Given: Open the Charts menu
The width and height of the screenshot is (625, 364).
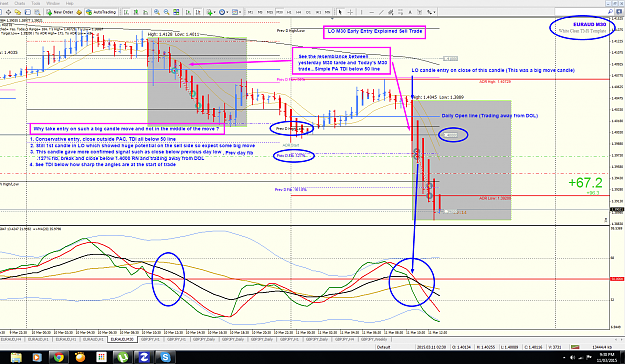Looking at the screenshot, I should click(x=20, y=3).
